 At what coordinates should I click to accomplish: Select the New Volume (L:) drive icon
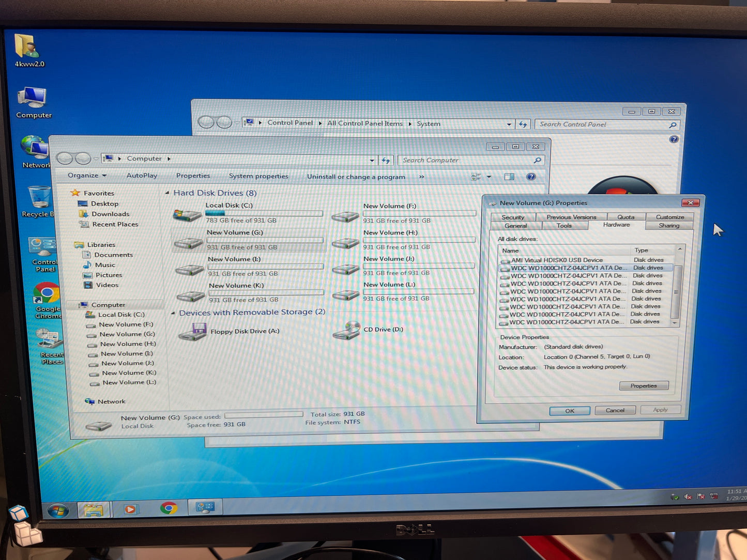click(346, 295)
